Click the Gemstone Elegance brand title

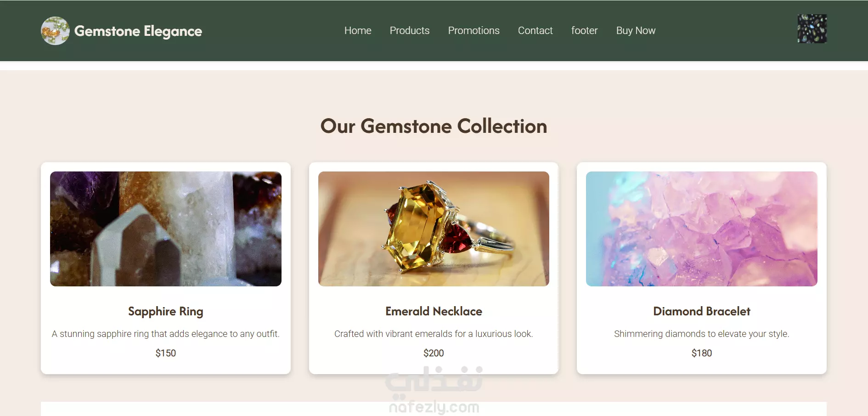point(138,31)
